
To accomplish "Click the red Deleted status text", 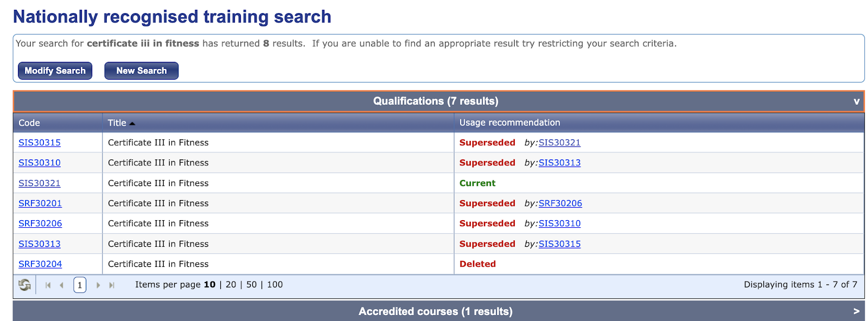I will (477, 264).
